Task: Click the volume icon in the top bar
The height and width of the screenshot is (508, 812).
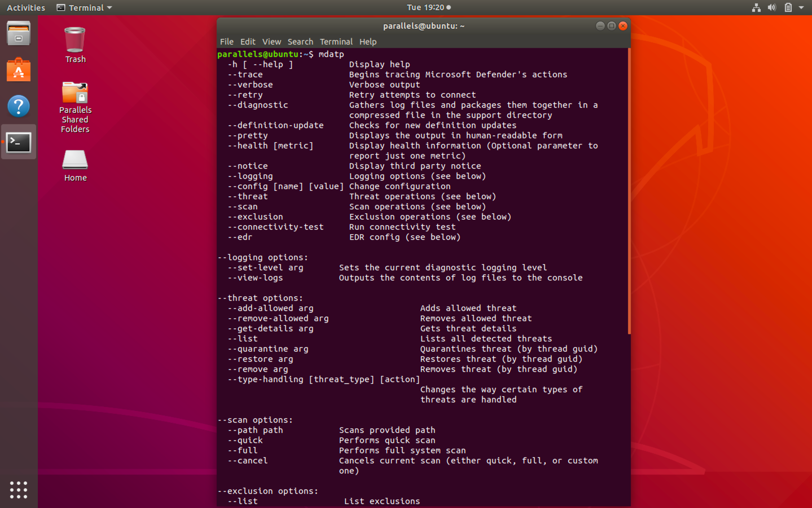Action: pyautogui.click(x=771, y=7)
